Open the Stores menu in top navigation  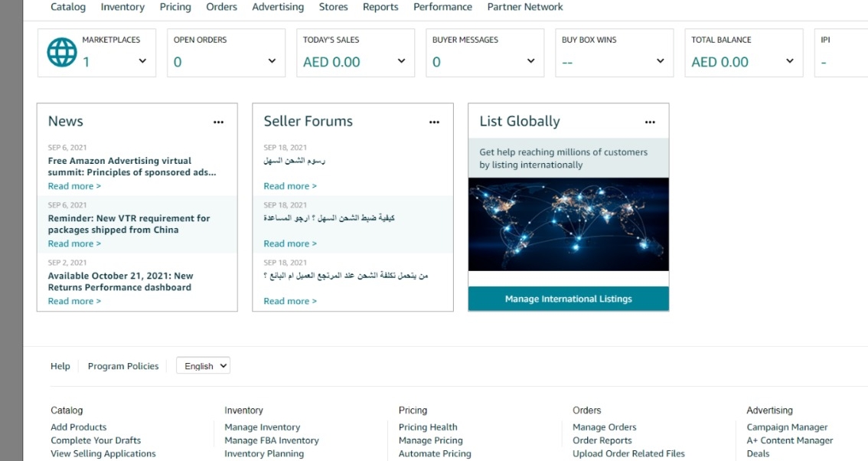pyautogui.click(x=333, y=7)
